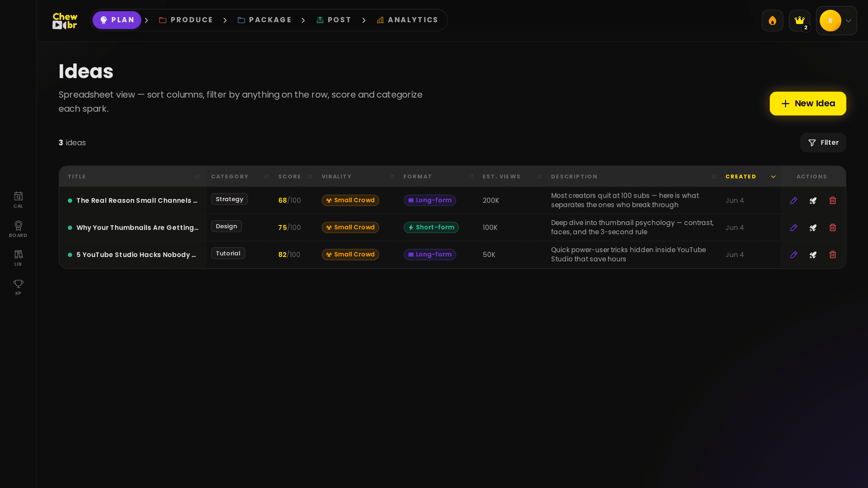The image size is (868, 488).
Task: Open the Board sidebar icon
Action: 18,229
